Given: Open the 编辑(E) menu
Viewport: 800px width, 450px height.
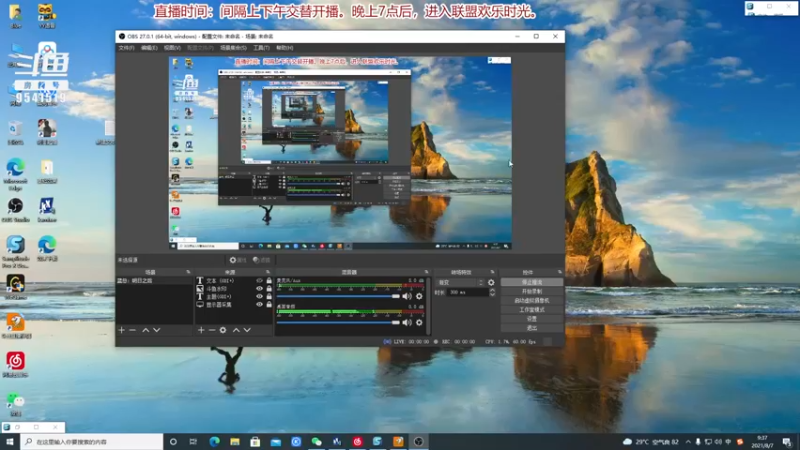Looking at the screenshot, I should [149, 48].
